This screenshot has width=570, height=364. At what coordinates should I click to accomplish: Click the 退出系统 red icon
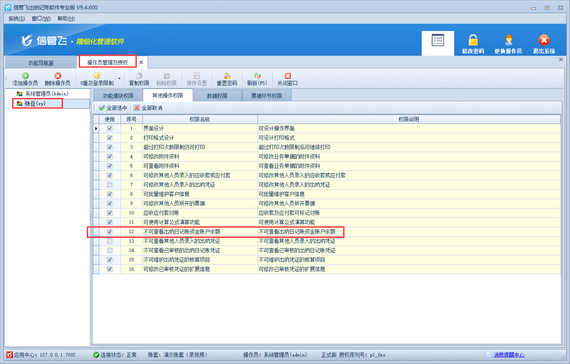(x=544, y=40)
